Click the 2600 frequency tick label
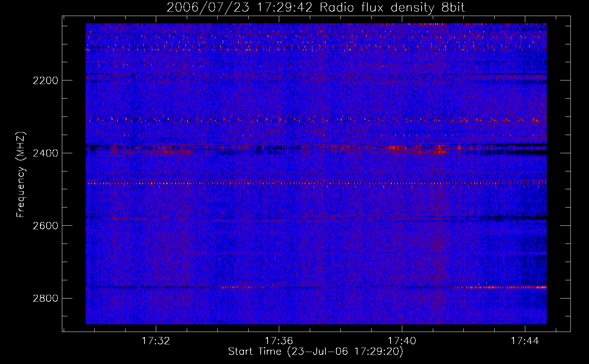The height and width of the screenshot is (364, 589). click(x=46, y=226)
